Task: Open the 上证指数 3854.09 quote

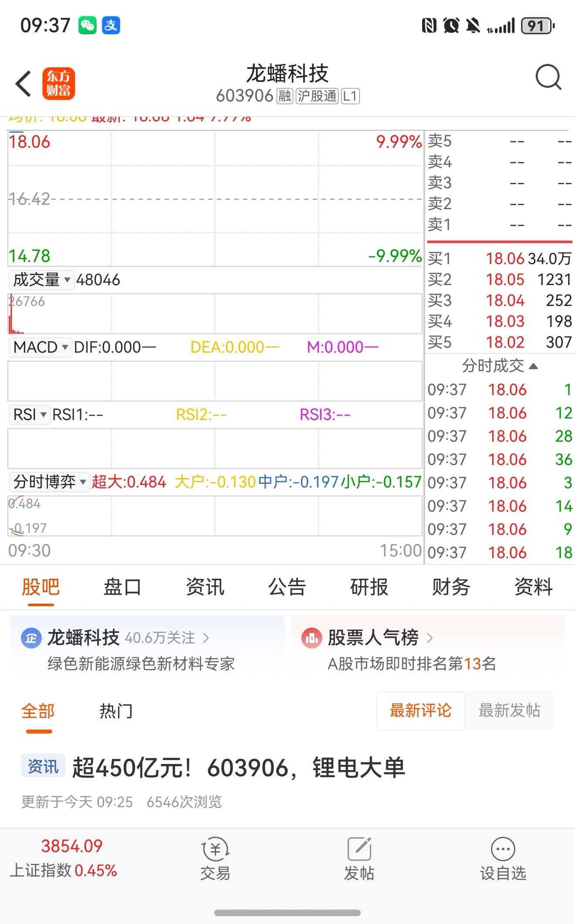Action: point(64,859)
